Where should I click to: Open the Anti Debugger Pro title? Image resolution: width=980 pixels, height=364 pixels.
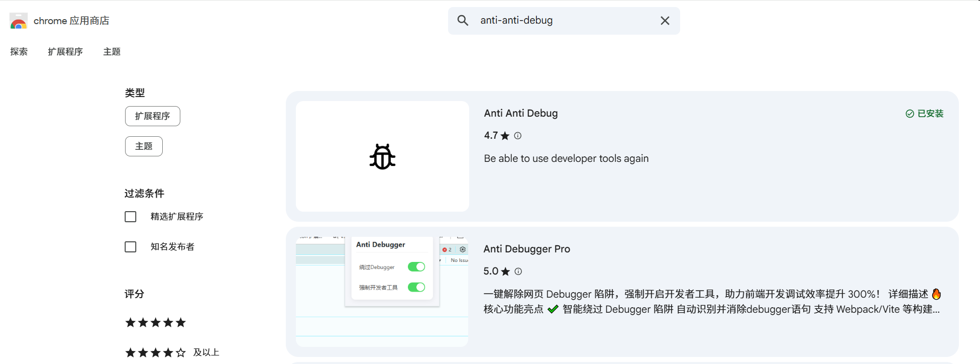click(x=527, y=249)
